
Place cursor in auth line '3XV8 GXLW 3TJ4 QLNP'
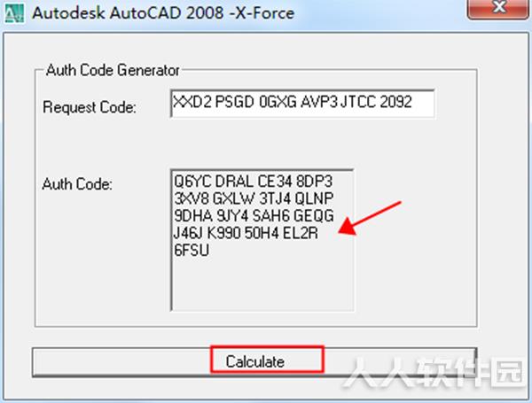click(254, 198)
